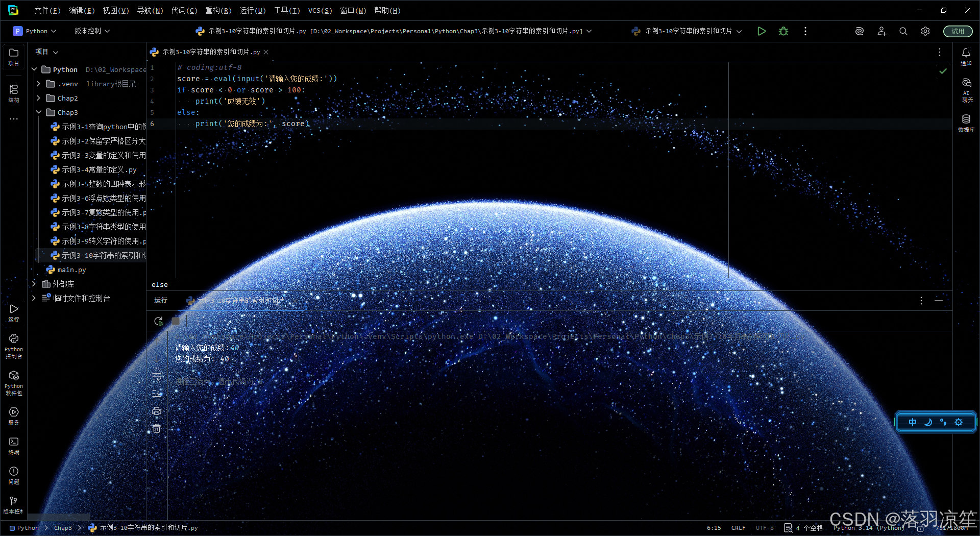This screenshot has width=980, height=536.
Task: Click the UTF-8 encoding in status bar
Action: point(765,528)
